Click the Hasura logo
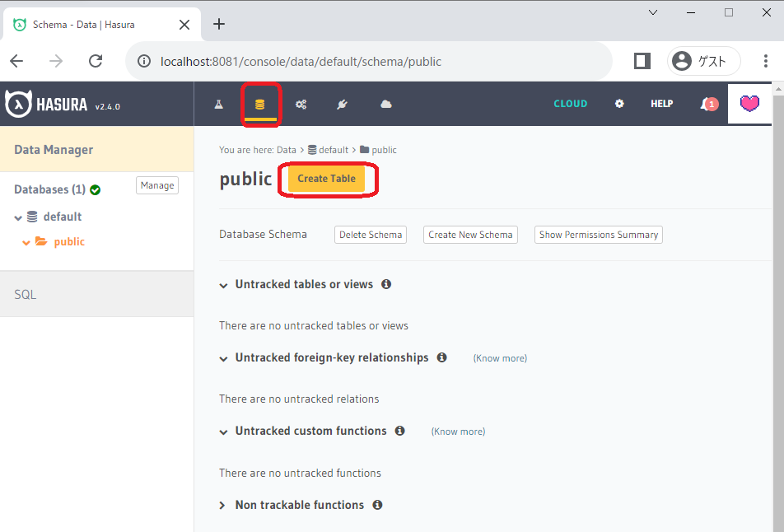Screen dimensions: 784x532 [x=46, y=104]
